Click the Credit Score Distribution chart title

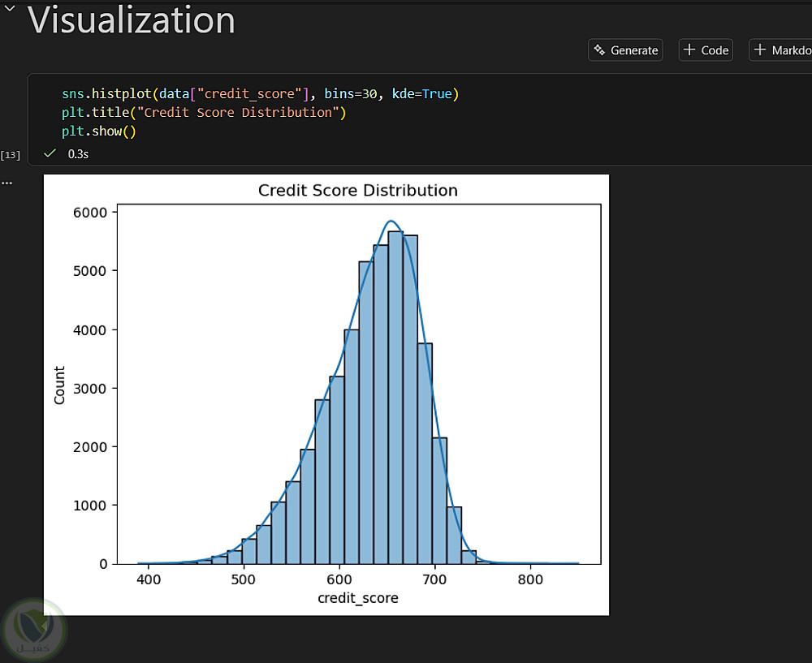[357, 191]
